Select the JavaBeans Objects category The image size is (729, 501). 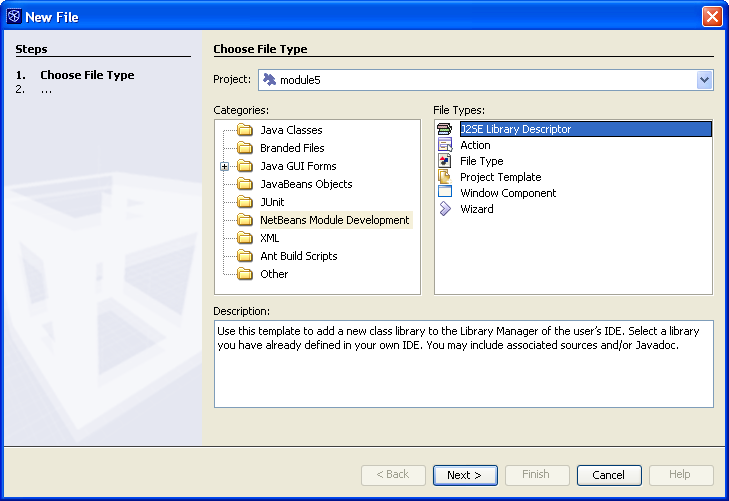pos(306,184)
